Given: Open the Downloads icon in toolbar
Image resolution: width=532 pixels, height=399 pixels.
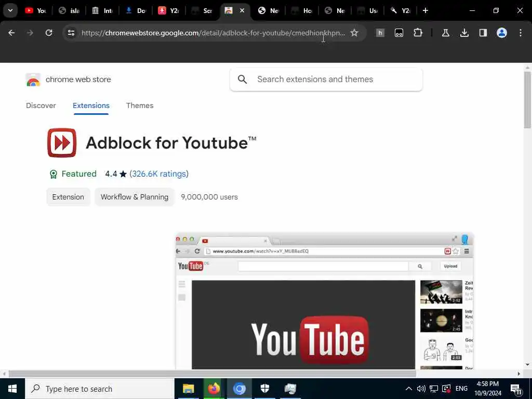Looking at the screenshot, I should tap(464, 33).
